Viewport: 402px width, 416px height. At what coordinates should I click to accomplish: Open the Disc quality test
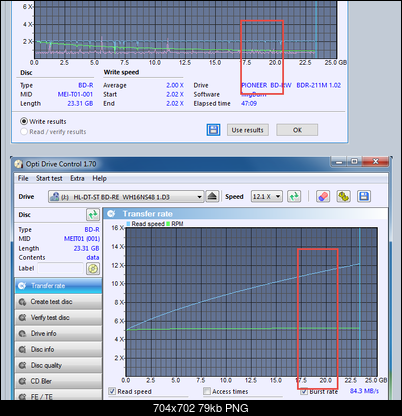(58, 366)
